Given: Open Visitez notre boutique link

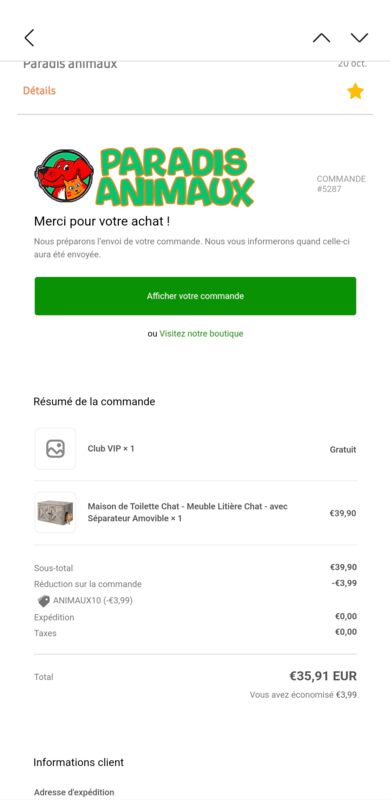Looking at the screenshot, I should [x=201, y=334].
